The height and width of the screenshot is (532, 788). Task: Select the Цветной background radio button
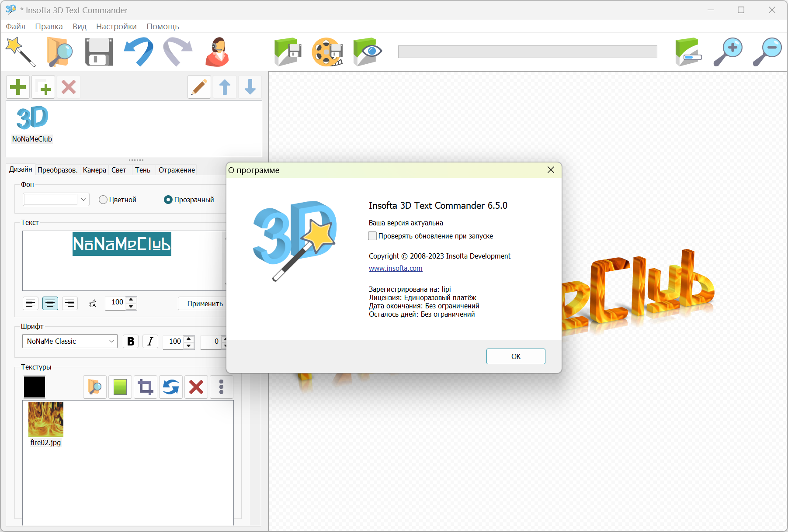[103, 200]
